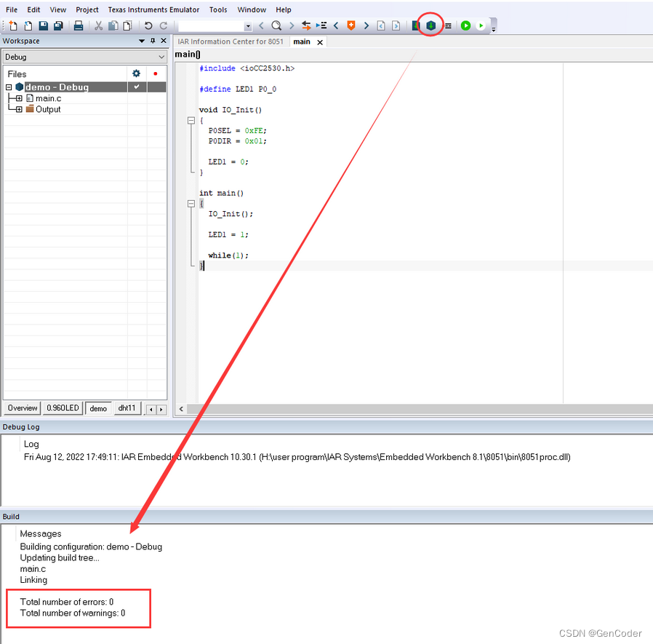This screenshot has height=644, width=653.
Task: Open the Help menu
Action: [x=284, y=9]
